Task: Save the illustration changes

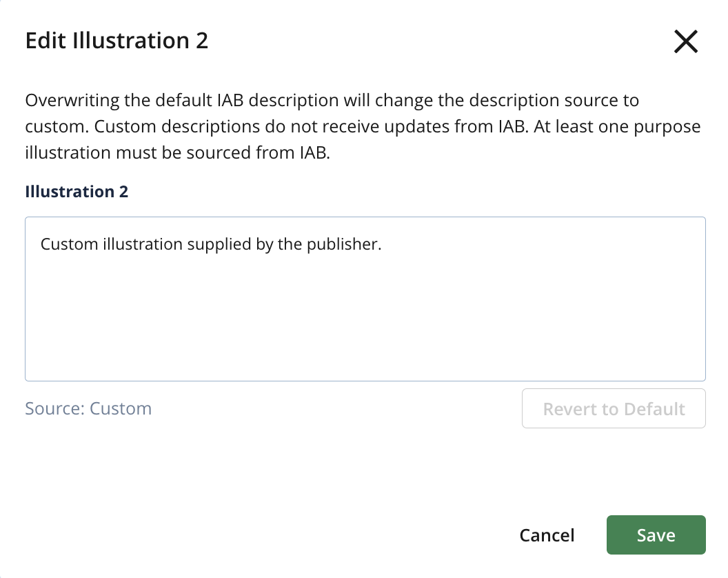Action: (656, 535)
